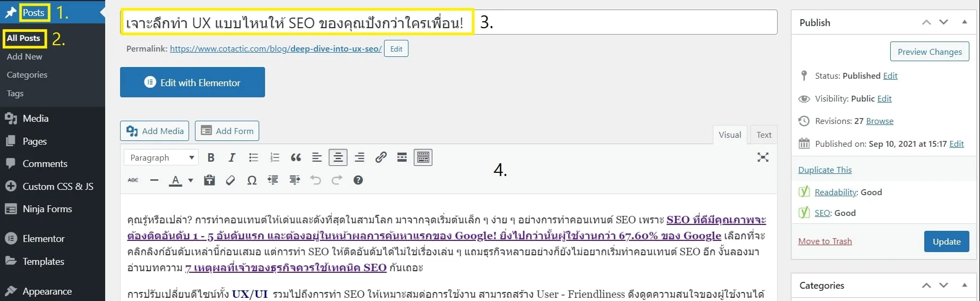980x301 pixels.
Task: Open special character Omega dialog
Action: (x=252, y=180)
